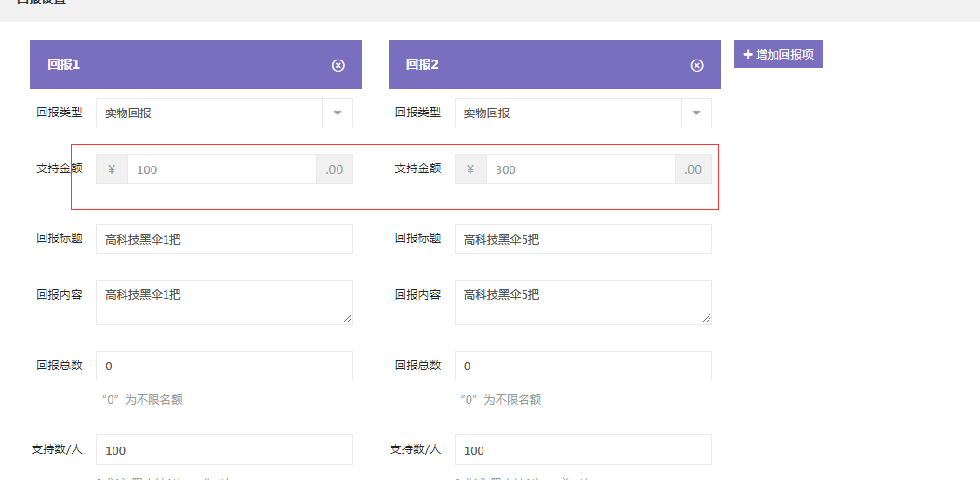The width and height of the screenshot is (980, 480).
Task: Click the ¥ prefix in 回报1 支持金额
Action: pos(112,169)
